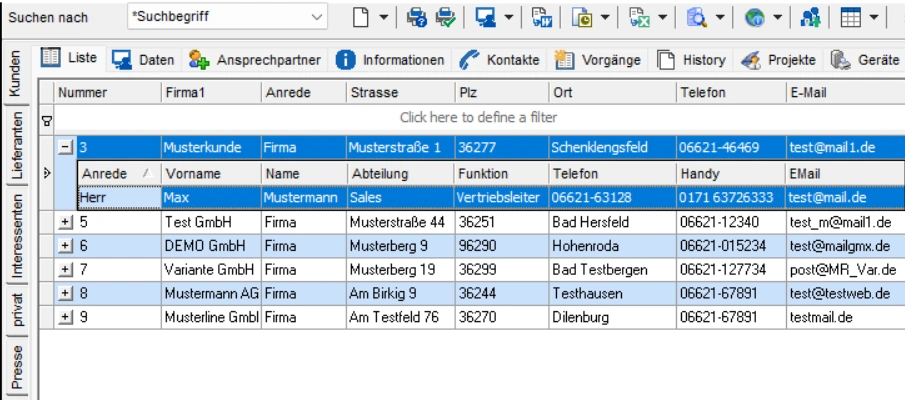Select the privat vertical tab
This screenshot has height=400, width=905.
(x=16, y=310)
